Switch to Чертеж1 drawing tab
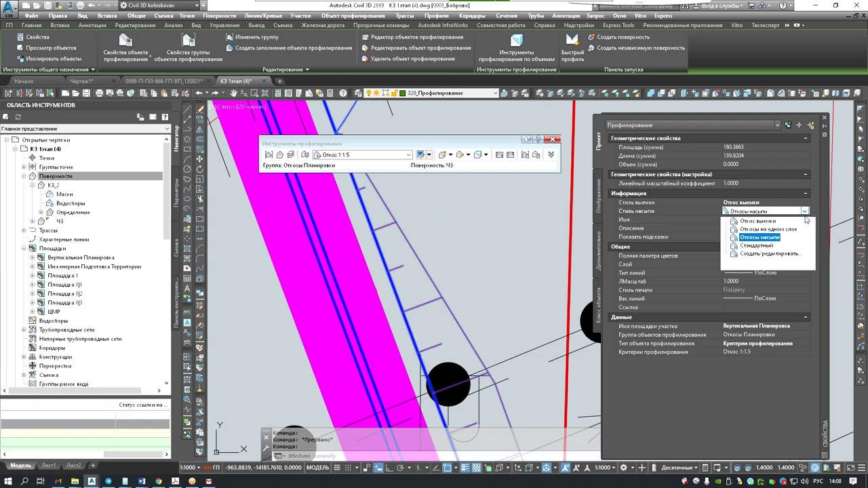Viewport: 868px width, 488px height. (x=81, y=81)
